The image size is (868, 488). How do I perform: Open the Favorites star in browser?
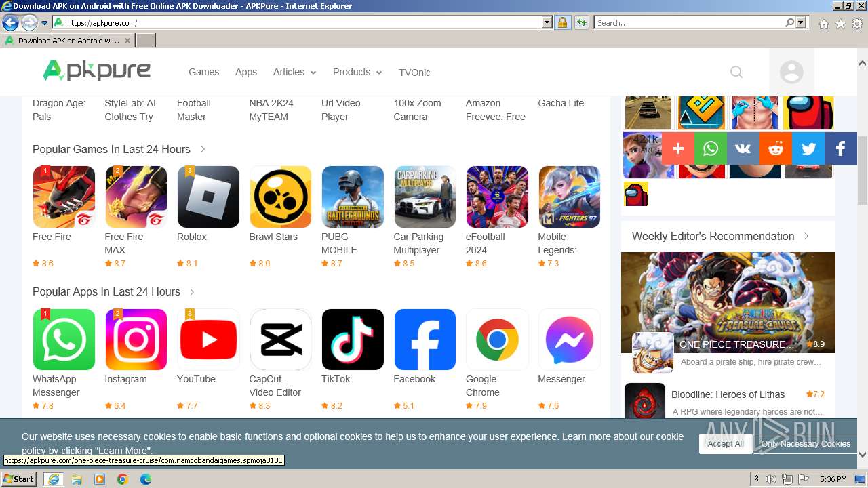click(840, 24)
